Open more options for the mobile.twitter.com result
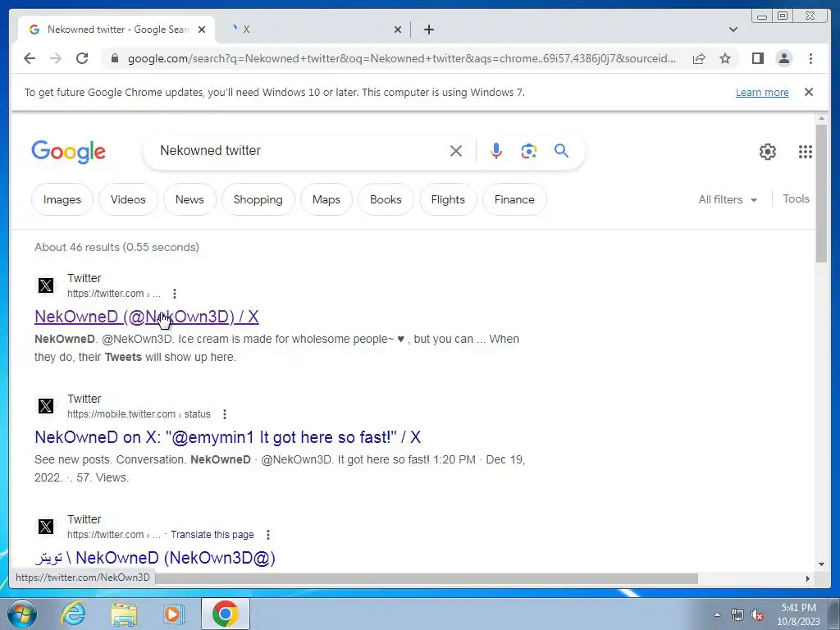This screenshot has width=840, height=630. pyautogui.click(x=225, y=414)
